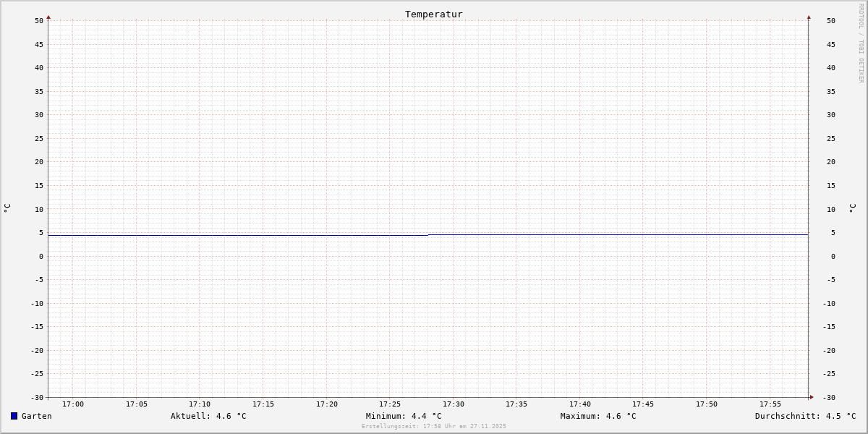This screenshot has height=434, width=868.
Task: Click the Maximum: 4.6 °C value
Action: [598, 416]
